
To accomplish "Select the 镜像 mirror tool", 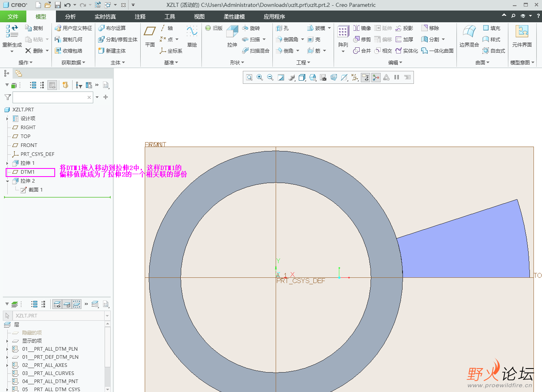I will coord(362,28).
